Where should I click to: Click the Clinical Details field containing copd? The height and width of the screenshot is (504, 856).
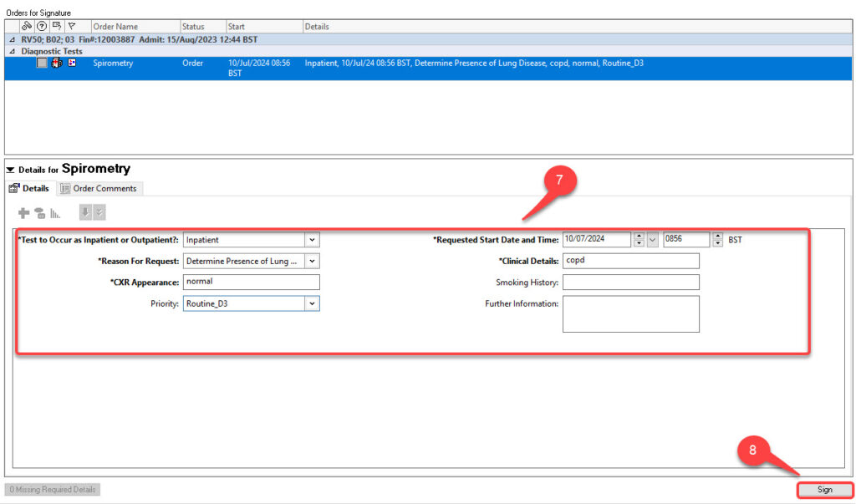pos(630,261)
